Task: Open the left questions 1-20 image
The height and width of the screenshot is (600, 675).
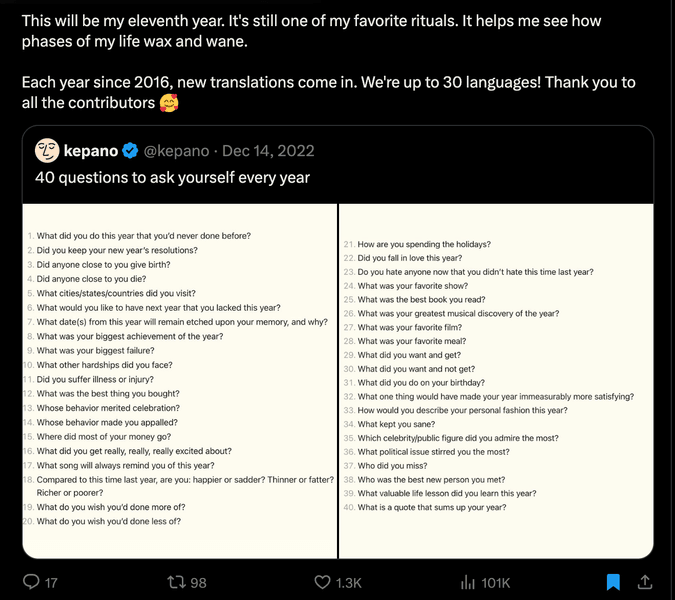Action: 180,381
